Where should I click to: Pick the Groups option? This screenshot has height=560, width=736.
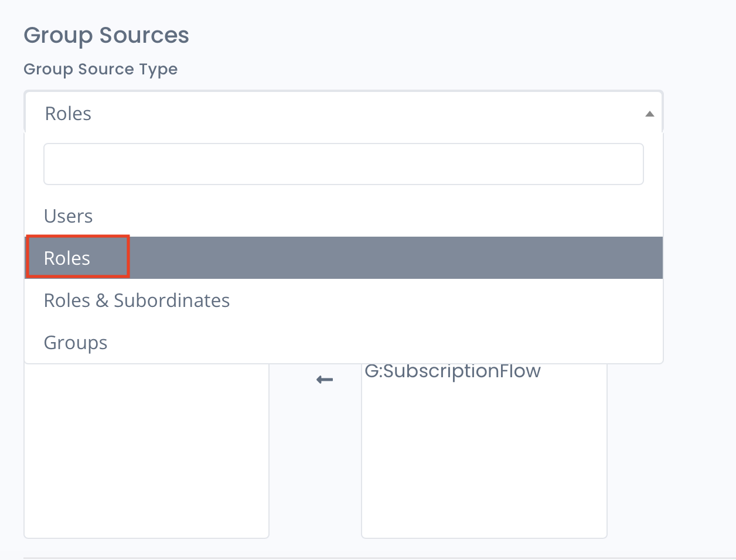tap(343, 342)
